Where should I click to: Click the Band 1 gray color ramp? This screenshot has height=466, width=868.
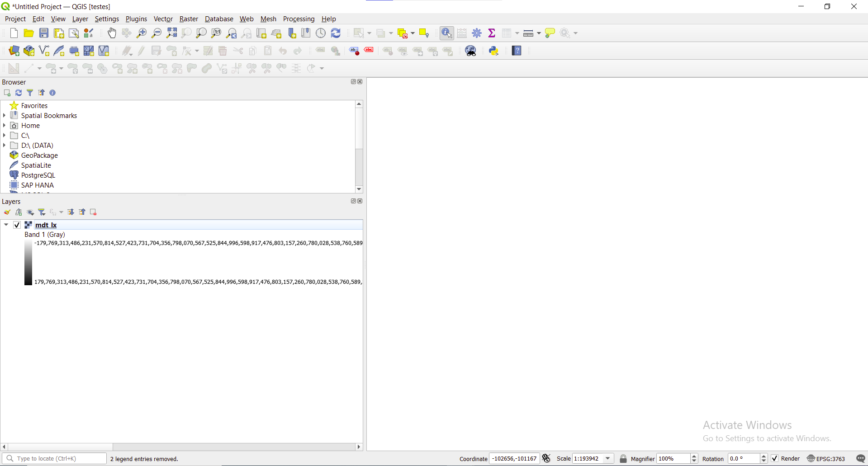28,262
